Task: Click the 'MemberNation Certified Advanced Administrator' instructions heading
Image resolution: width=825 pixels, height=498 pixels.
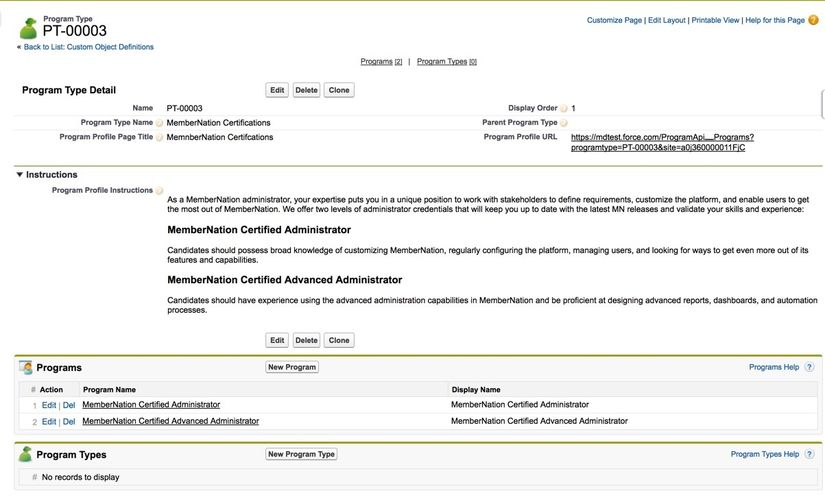Action: click(285, 280)
